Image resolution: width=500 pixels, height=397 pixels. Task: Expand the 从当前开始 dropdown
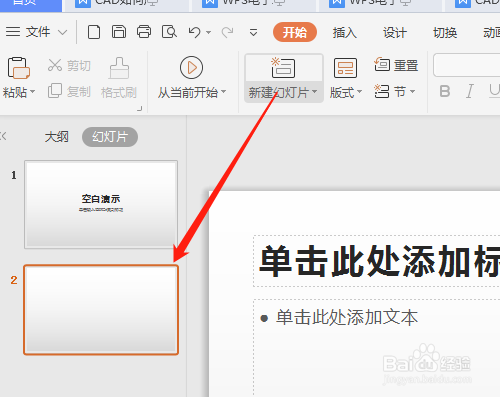[x=224, y=92]
